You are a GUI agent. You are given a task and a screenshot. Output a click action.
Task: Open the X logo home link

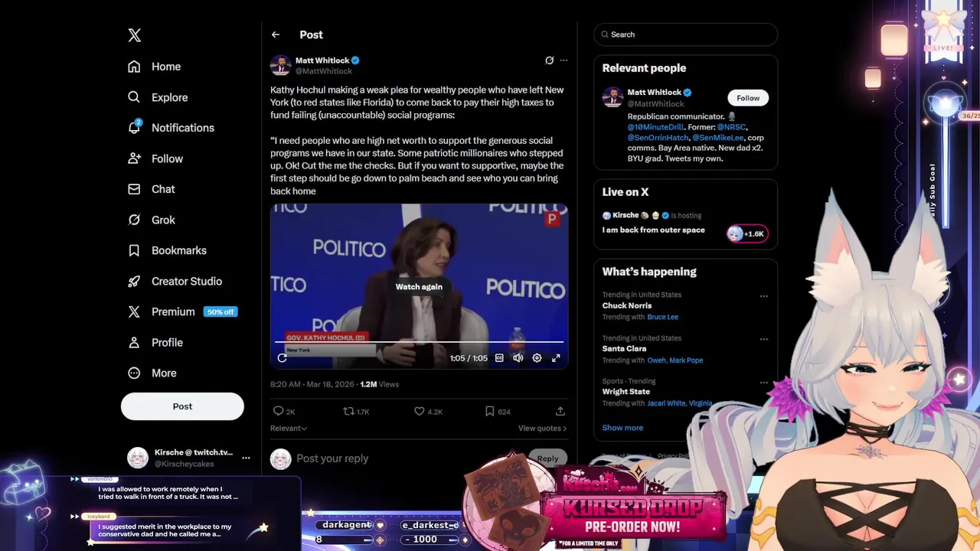(x=134, y=35)
